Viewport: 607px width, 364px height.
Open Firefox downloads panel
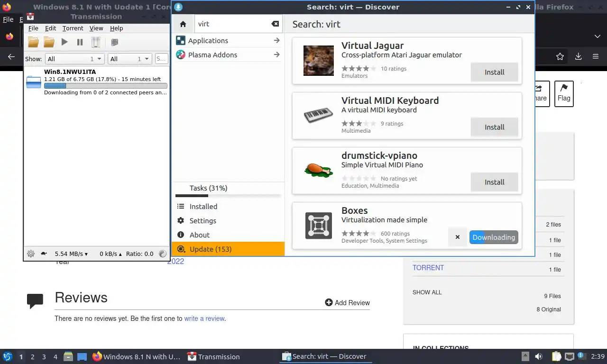click(578, 56)
